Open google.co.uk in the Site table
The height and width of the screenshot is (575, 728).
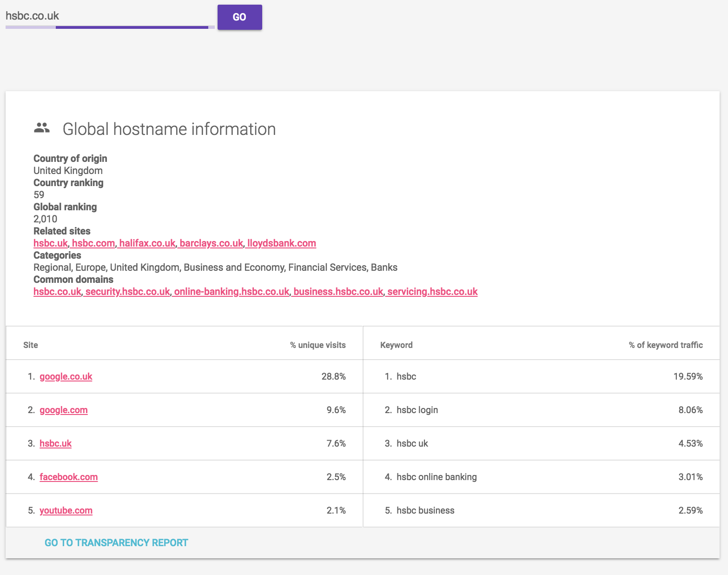(x=66, y=376)
